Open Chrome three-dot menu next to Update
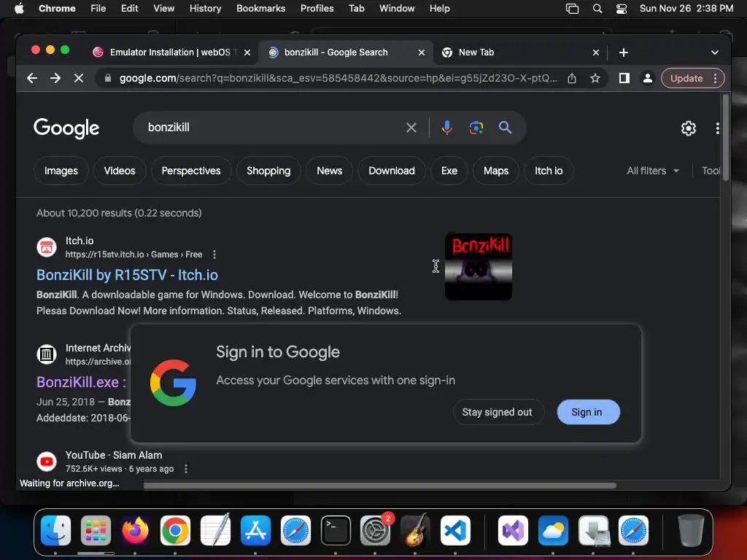Screen dimensions: 747x560 point(715,78)
